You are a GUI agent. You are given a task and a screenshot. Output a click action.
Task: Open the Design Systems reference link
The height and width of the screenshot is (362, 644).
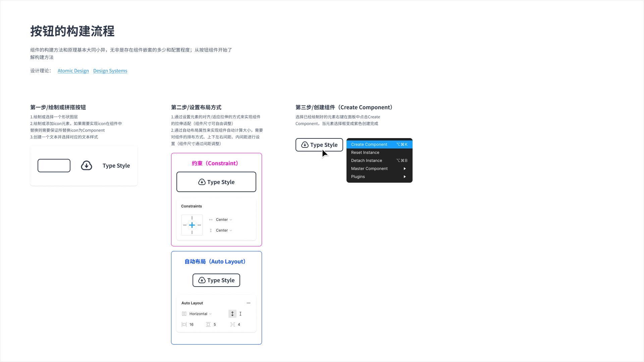coord(110,71)
